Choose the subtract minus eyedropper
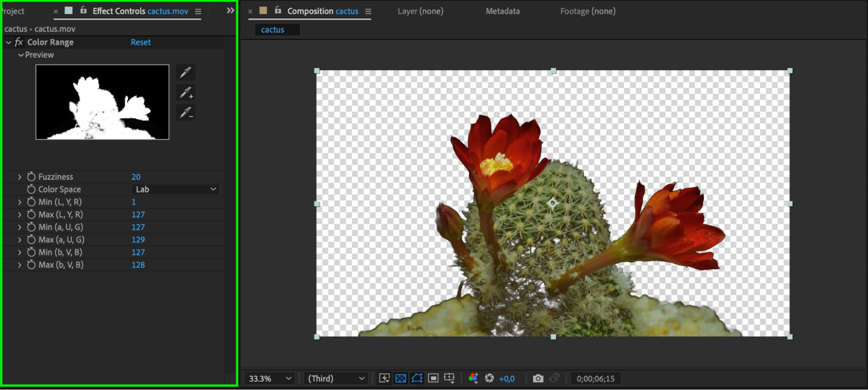Image resolution: width=868 pixels, height=390 pixels. (x=186, y=112)
